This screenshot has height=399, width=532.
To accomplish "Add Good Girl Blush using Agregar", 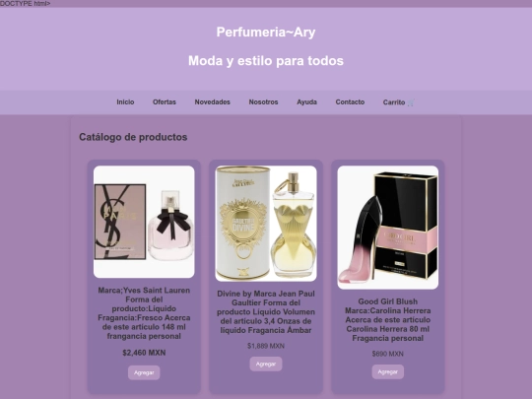I will [388, 371].
